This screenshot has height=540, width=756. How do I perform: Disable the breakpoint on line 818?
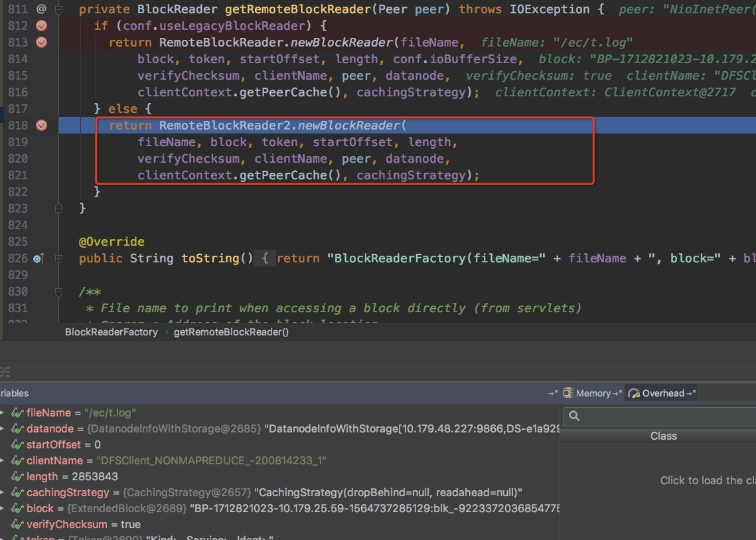pyautogui.click(x=42, y=125)
